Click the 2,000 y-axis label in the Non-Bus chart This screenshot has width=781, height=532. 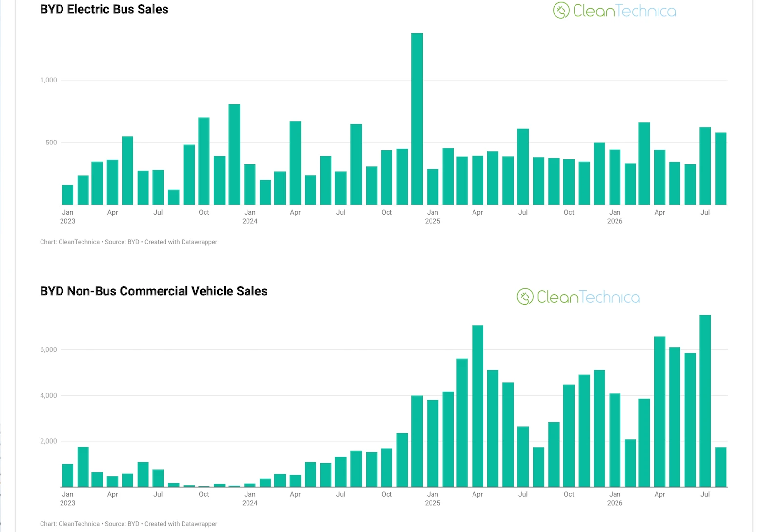(48, 441)
